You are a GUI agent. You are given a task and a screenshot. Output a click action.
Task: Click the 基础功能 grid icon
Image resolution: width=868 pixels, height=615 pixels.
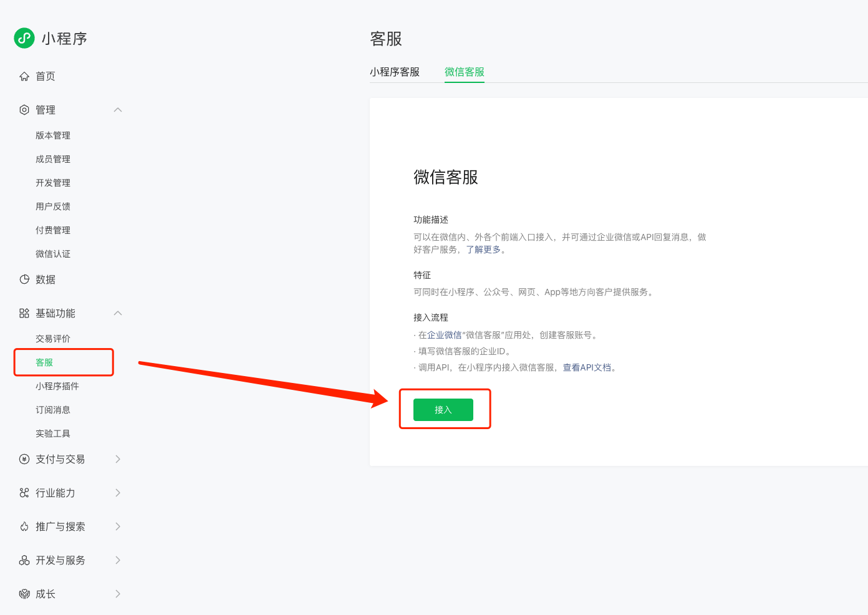click(24, 313)
